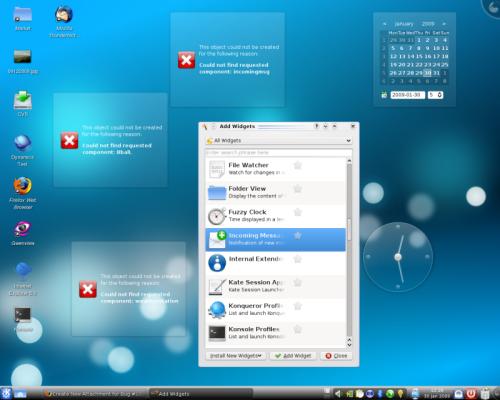
Task: Click the help question mark in the Add Widgets titlebar
Action: click(316, 126)
